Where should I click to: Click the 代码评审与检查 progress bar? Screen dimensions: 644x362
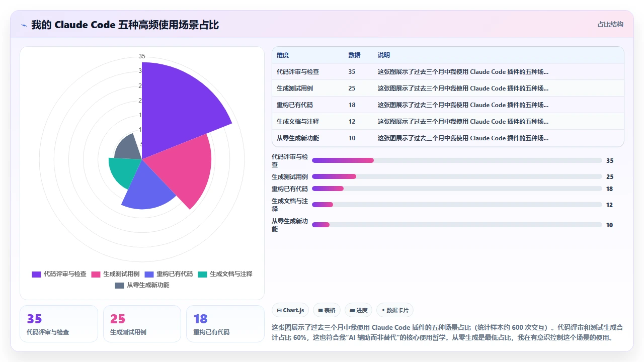click(x=457, y=160)
